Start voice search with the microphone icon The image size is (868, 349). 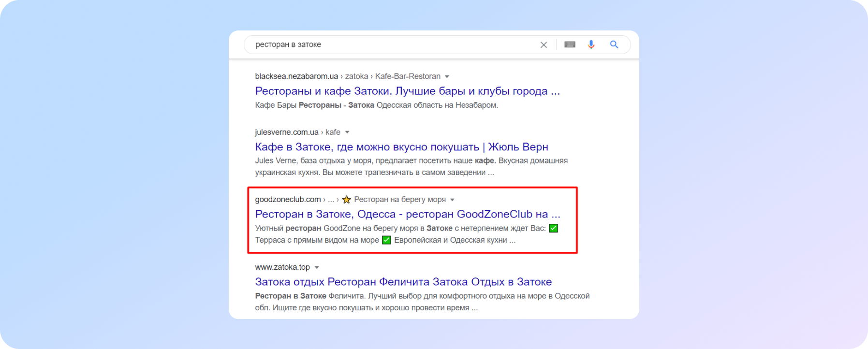tap(591, 44)
